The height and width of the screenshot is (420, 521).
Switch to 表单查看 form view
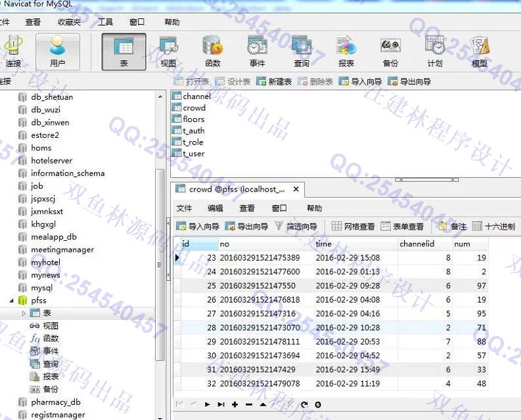(x=402, y=226)
